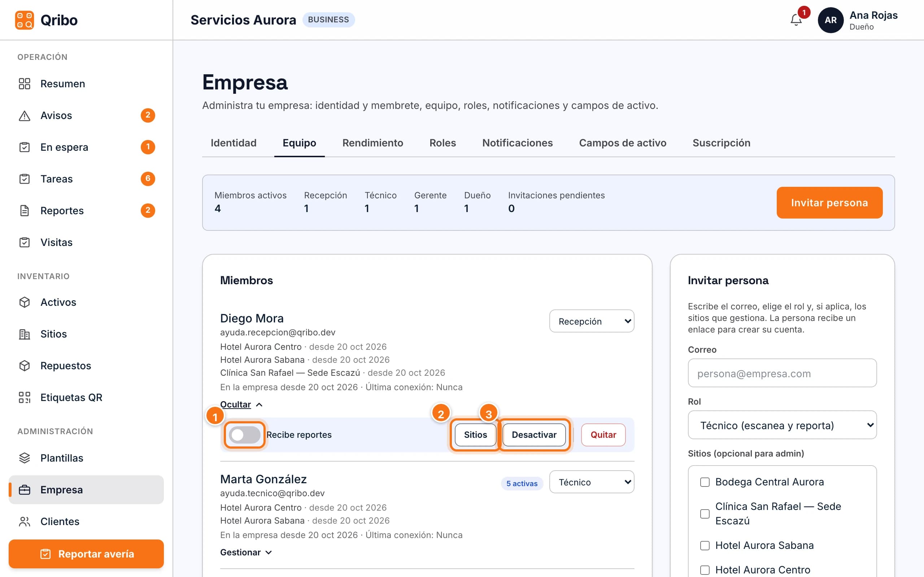Open Avisos warning triangle icon
The height and width of the screenshot is (577, 924).
point(25,115)
